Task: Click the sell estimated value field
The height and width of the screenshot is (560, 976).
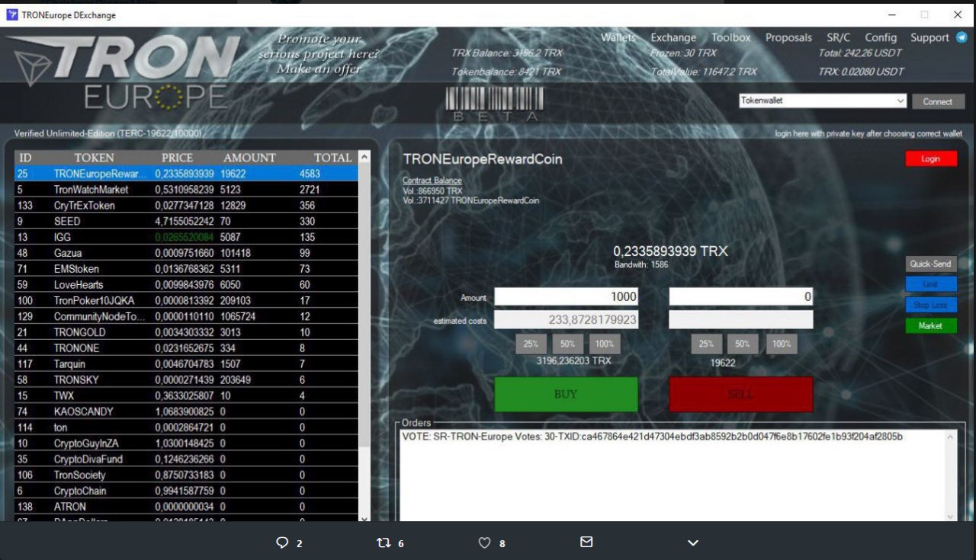Action: [x=740, y=319]
